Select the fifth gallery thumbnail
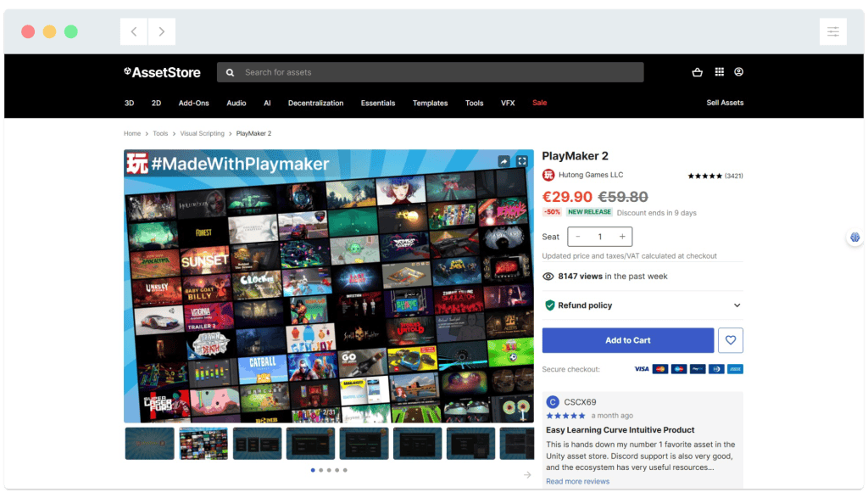The width and height of the screenshot is (868, 498). [x=364, y=443]
